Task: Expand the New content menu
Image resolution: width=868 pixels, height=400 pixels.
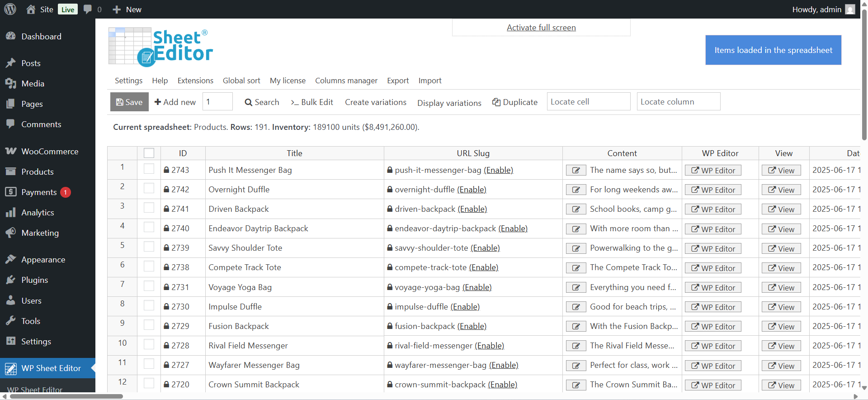Action: [x=127, y=10]
